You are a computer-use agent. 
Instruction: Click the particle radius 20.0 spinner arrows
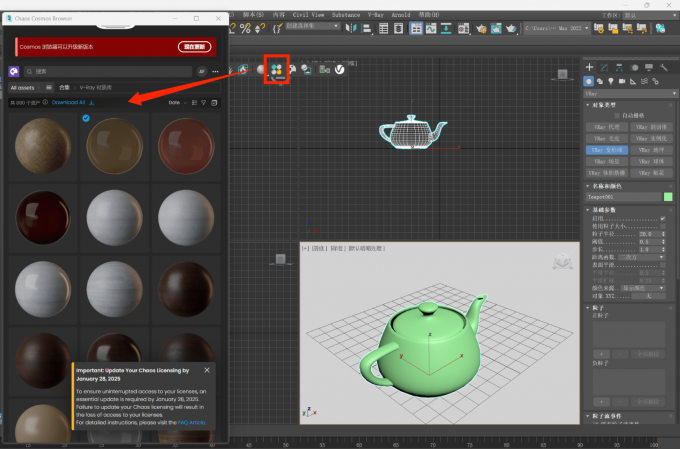tap(663, 234)
